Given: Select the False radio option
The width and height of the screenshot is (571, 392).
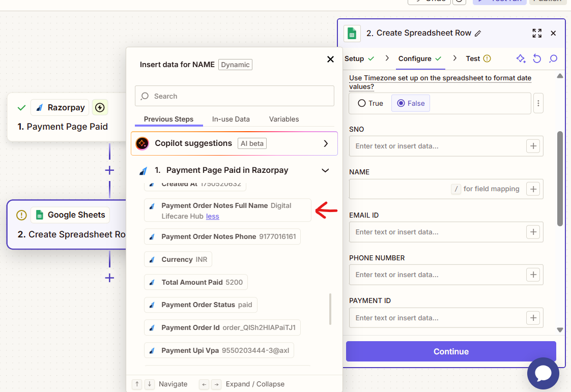Looking at the screenshot, I should coord(401,103).
